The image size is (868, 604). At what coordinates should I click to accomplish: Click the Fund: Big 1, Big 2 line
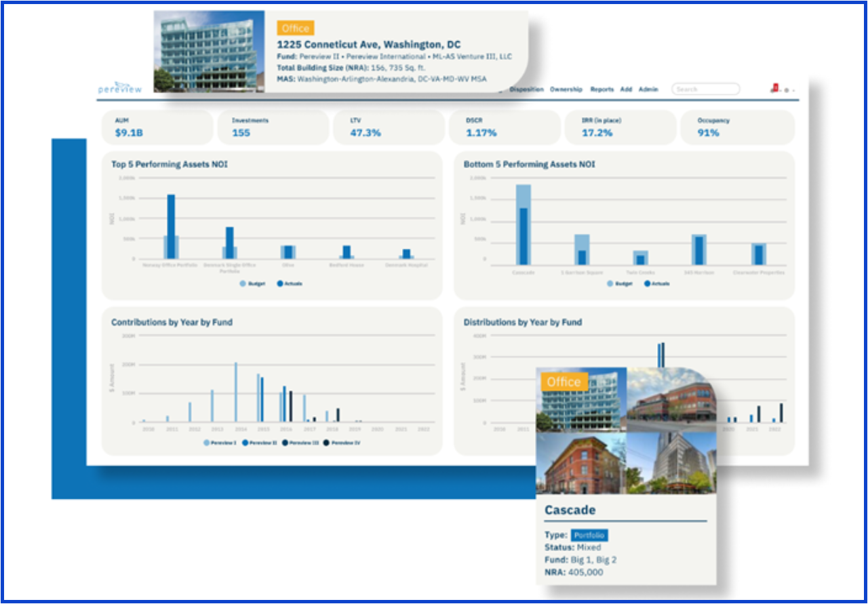[580, 560]
